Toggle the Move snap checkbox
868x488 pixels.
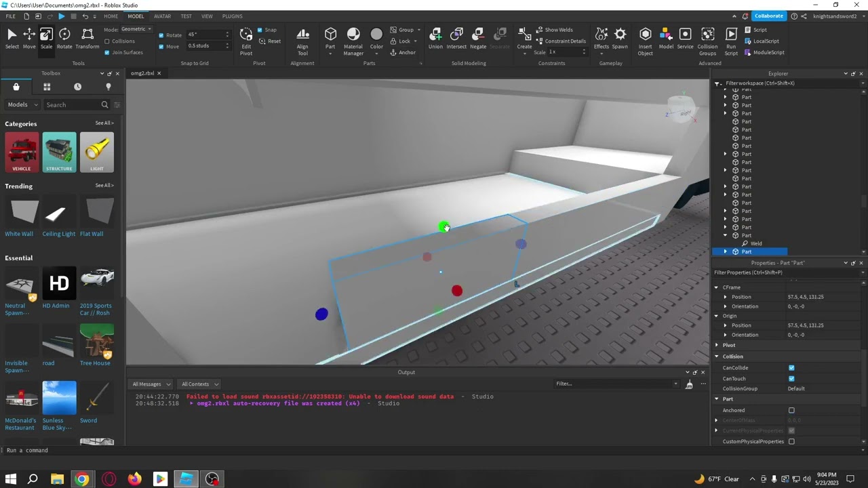(x=161, y=47)
